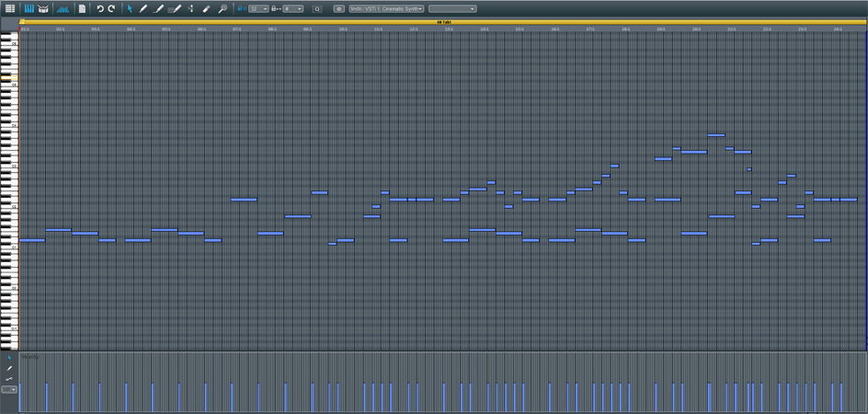Image resolution: width=868 pixels, height=414 pixels.
Task: Open the Instr: VSTi 1 Cinematic Synth dropdown
Action: [x=387, y=9]
